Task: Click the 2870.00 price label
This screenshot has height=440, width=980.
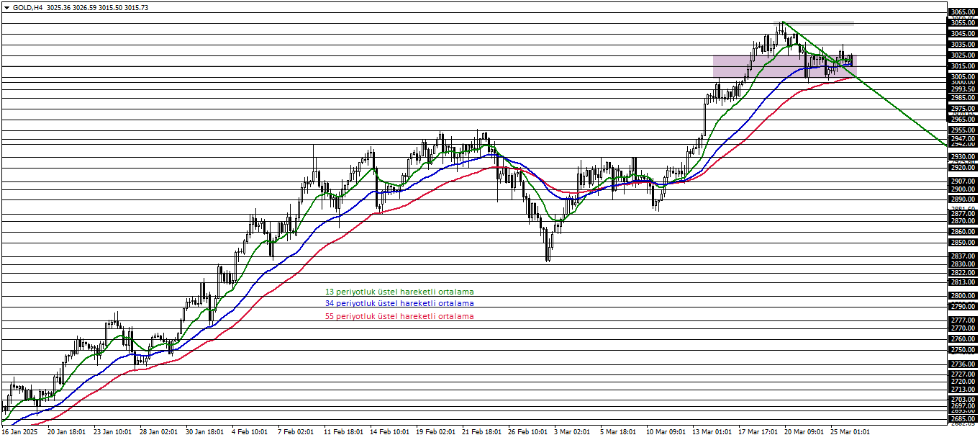Action: [x=963, y=221]
